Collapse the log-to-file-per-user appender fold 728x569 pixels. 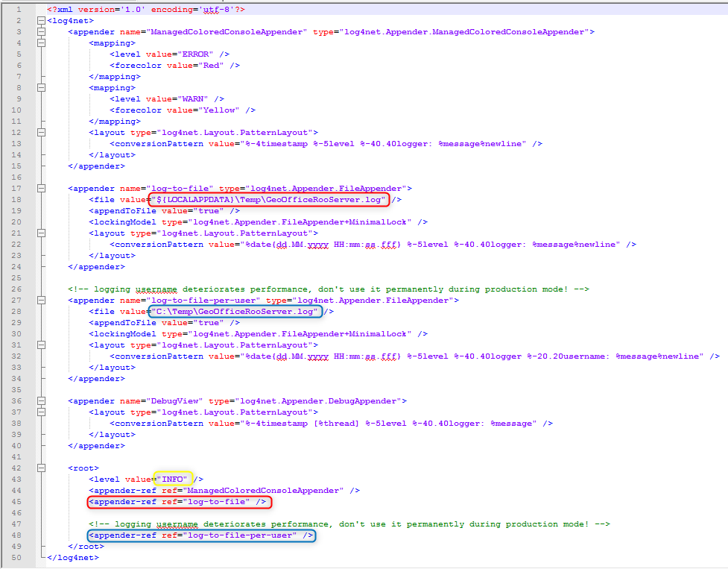[x=43, y=300]
